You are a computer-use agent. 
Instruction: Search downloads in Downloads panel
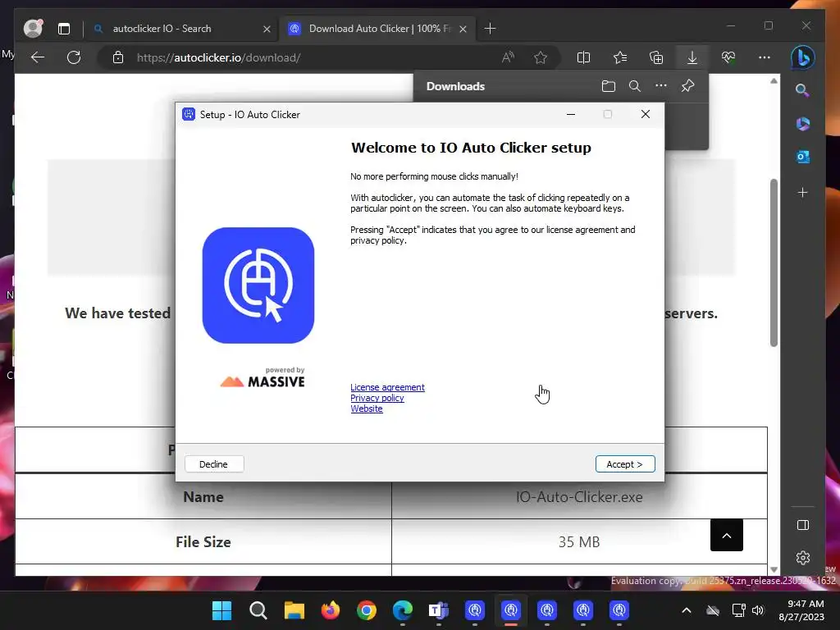(635, 86)
